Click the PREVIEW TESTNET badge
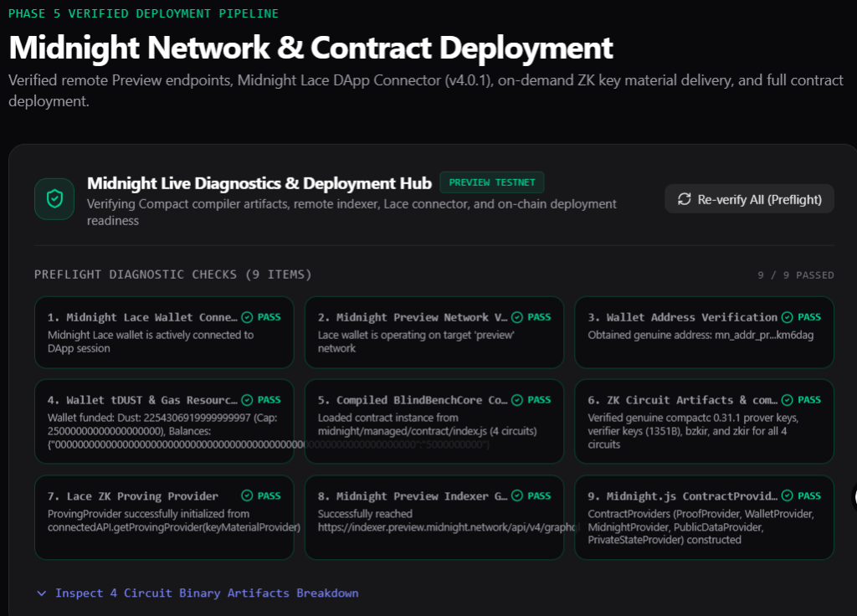 (x=492, y=182)
